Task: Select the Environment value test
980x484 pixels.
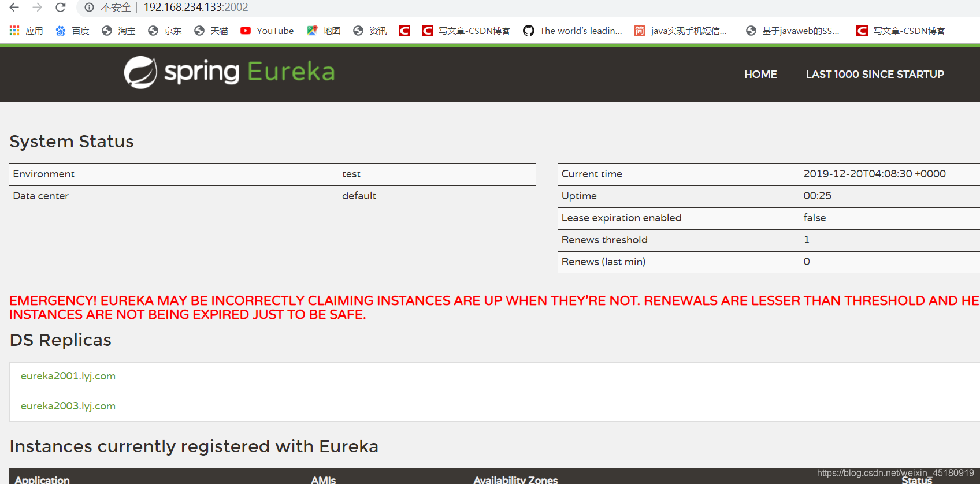Action: pyautogui.click(x=351, y=174)
